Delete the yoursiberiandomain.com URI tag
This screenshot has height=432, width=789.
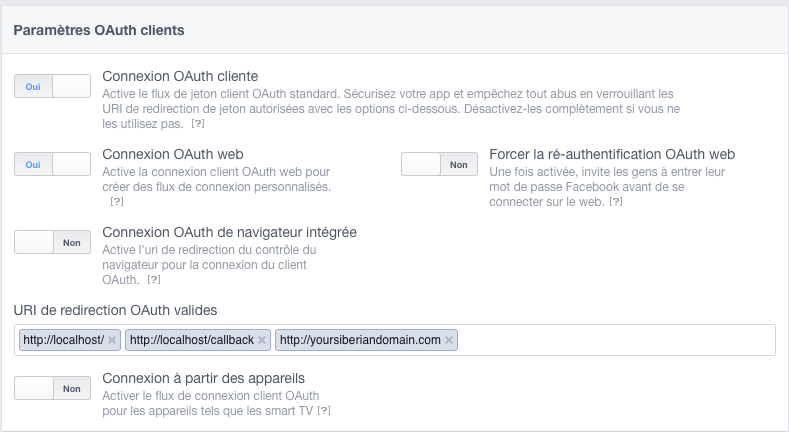(449, 340)
